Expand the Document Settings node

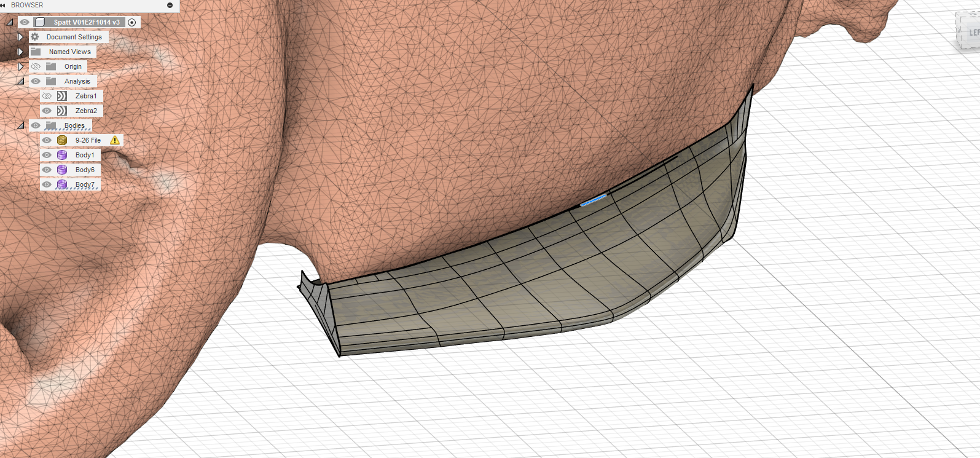pyautogui.click(x=20, y=37)
